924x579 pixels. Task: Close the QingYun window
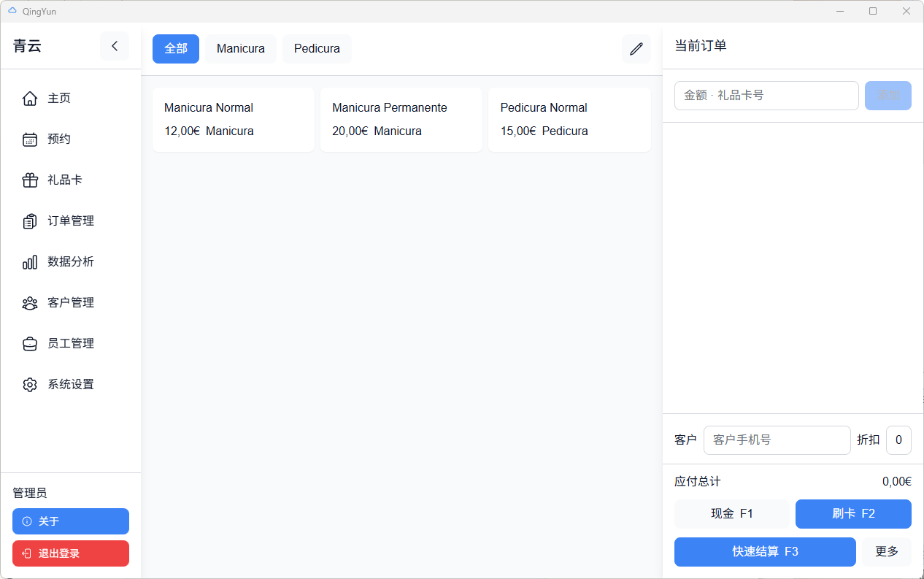(x=906, y=11)
